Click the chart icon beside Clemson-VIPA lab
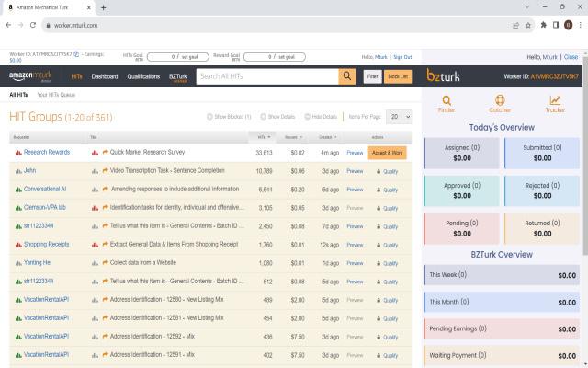 (x=18, y=208)
